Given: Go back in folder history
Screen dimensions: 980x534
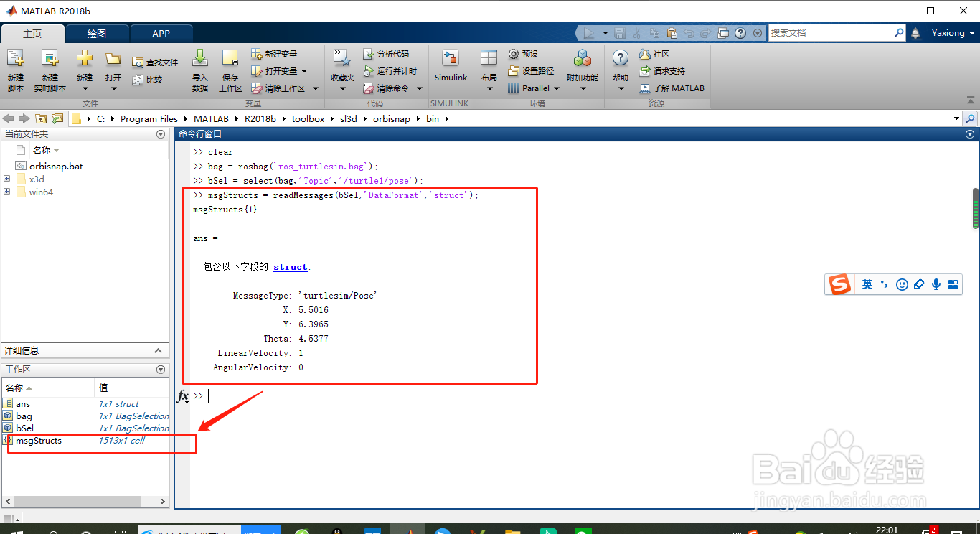Looking at the screenshot, I should 9,118.
